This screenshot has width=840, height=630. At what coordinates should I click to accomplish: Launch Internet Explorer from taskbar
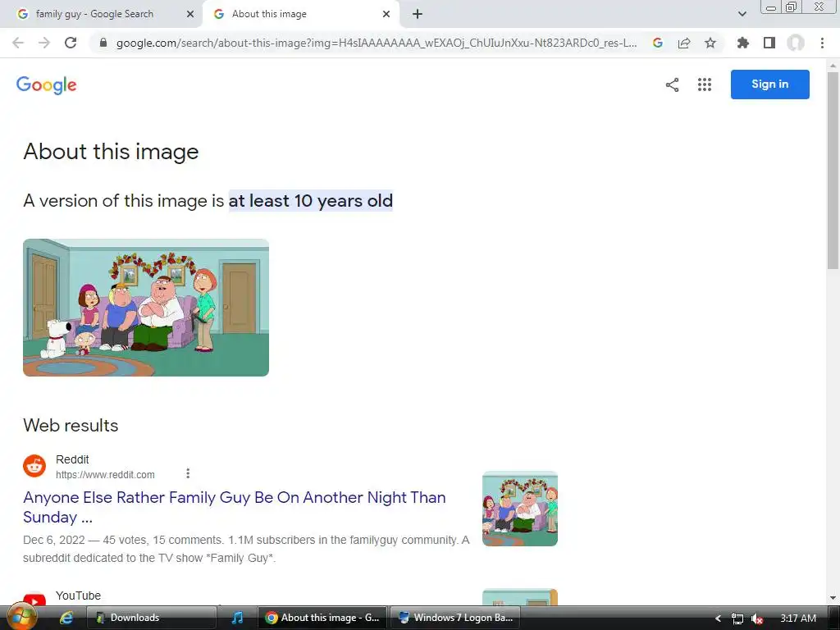pyautogui.click(x=66, y=618)
